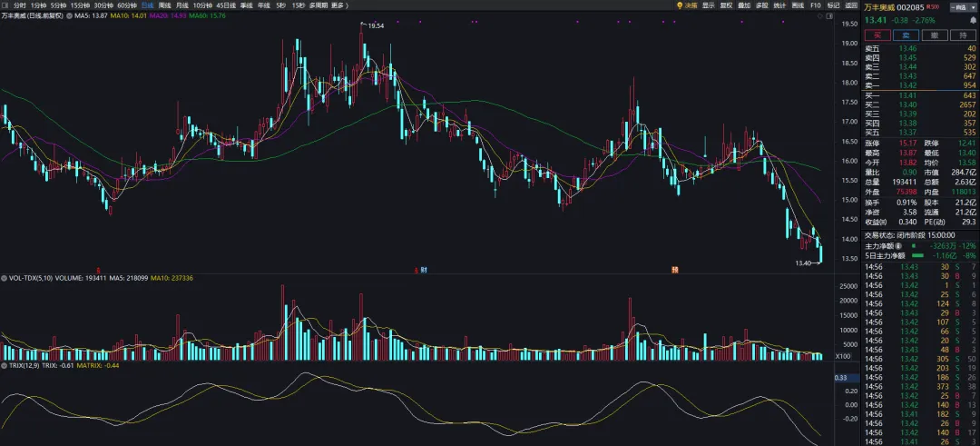Click the 标记 mark button
The height and width of the screenshot is (446, 980).
click(x=834, y=5)
